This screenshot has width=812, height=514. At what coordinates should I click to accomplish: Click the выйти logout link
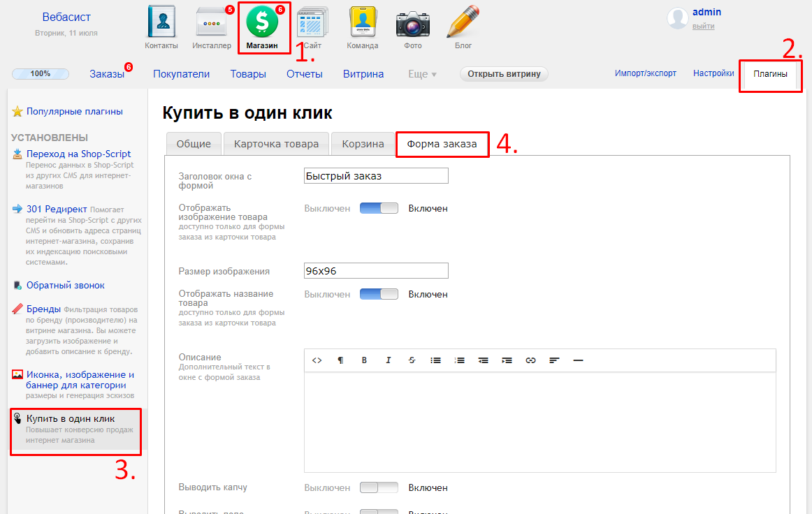[703, 27]
